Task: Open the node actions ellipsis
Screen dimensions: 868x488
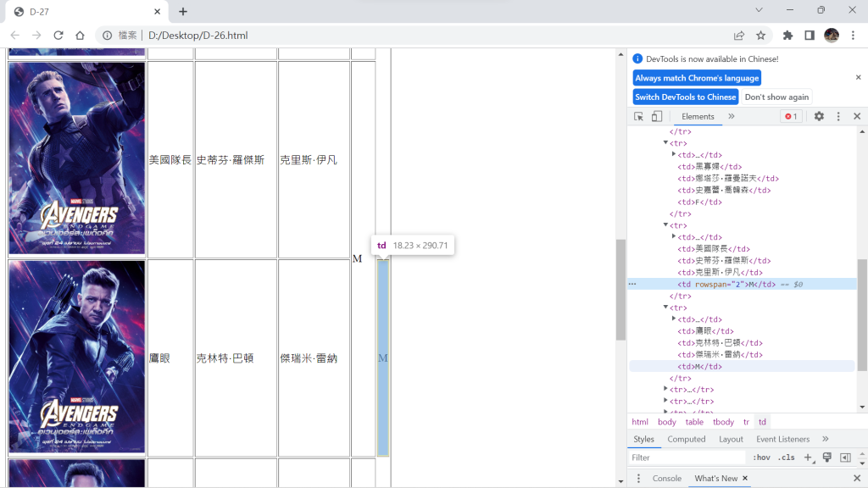Action: point(632,284)
